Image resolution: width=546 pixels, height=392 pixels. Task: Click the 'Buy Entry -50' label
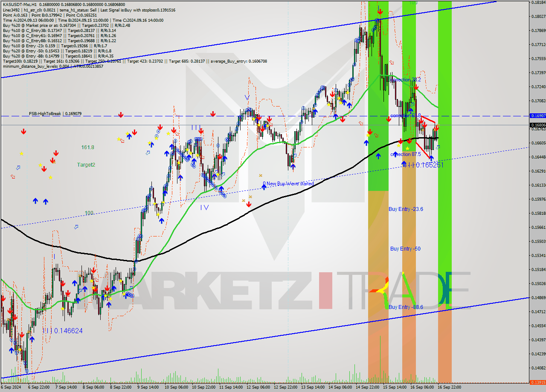tap(405, 249)
